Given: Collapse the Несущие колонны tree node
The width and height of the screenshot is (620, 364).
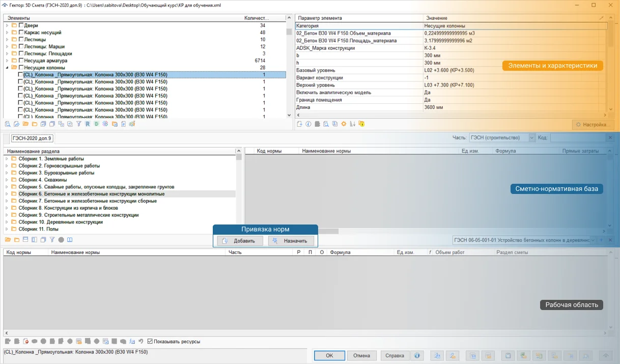Looking at the screenshot, I should (7, 68).
